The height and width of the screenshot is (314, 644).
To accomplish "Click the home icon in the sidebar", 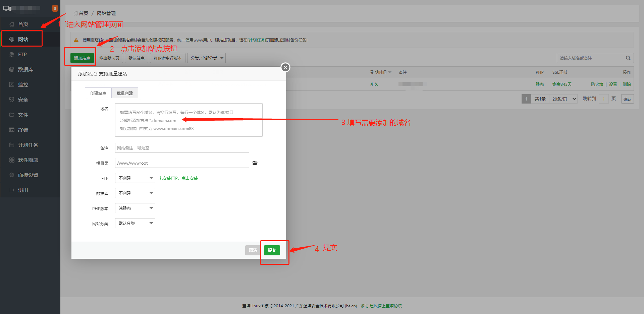I will point(12,24).
